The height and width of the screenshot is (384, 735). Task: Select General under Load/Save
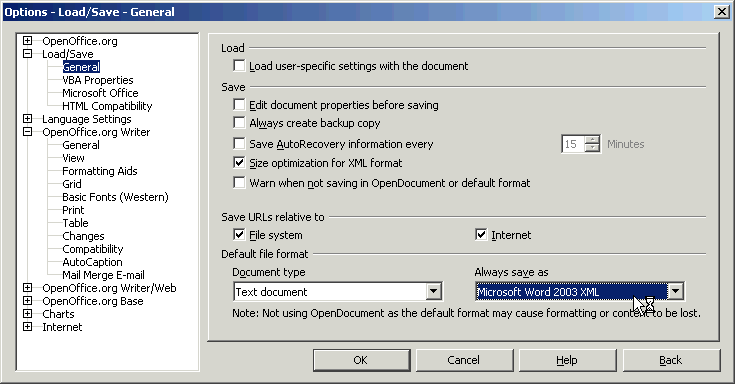coord(81,67)
